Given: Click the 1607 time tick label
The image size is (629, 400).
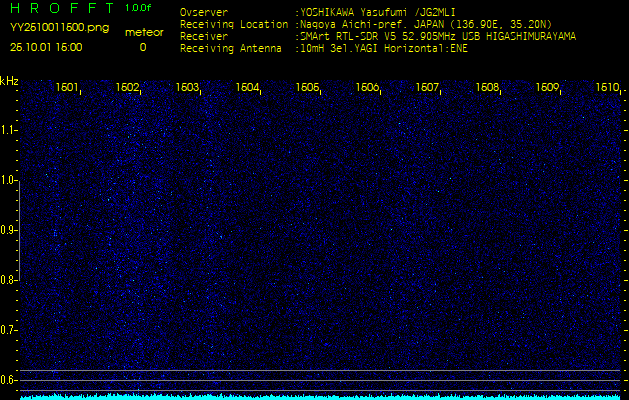Looking at the screenshot, I should point(427,88).
